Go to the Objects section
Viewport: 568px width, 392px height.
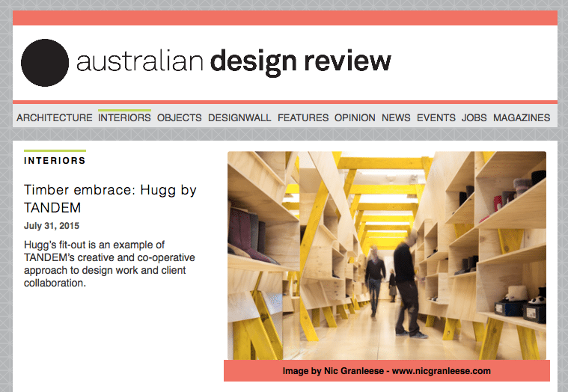[180, 117]
